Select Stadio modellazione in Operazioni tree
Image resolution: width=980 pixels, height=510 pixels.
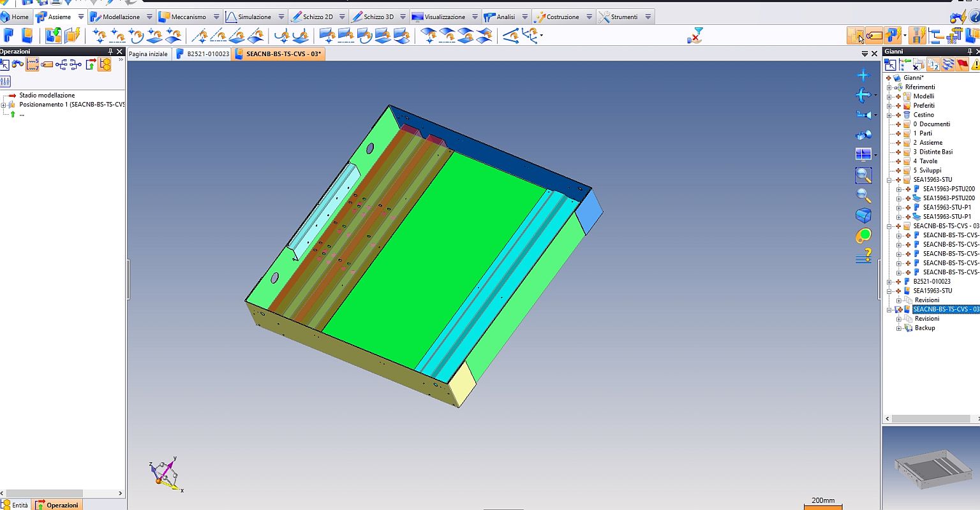(x=47, y=96)
